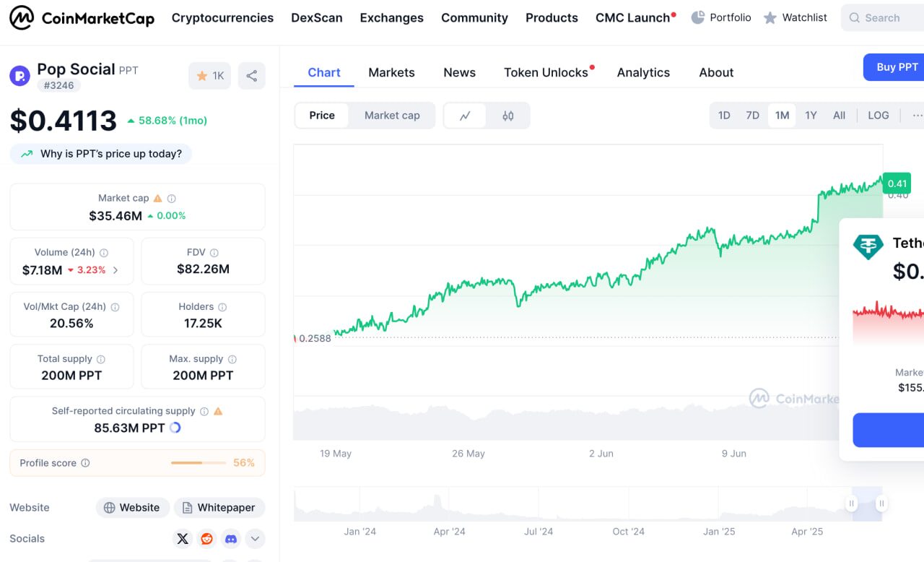The image size is (924, 562).
Task: Click 'Why is PPT's price up today?'
Action: coord(101,154)
